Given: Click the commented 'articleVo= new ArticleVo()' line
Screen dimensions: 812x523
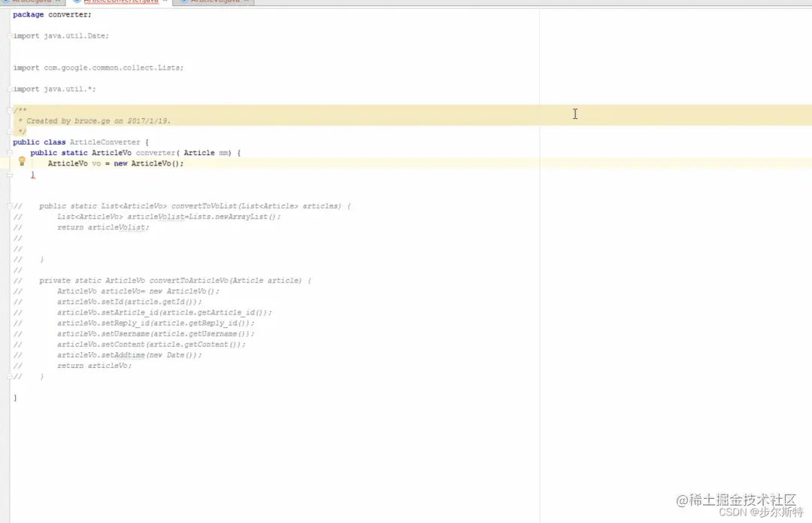Looking at the screenshot, I should [138, 291].
